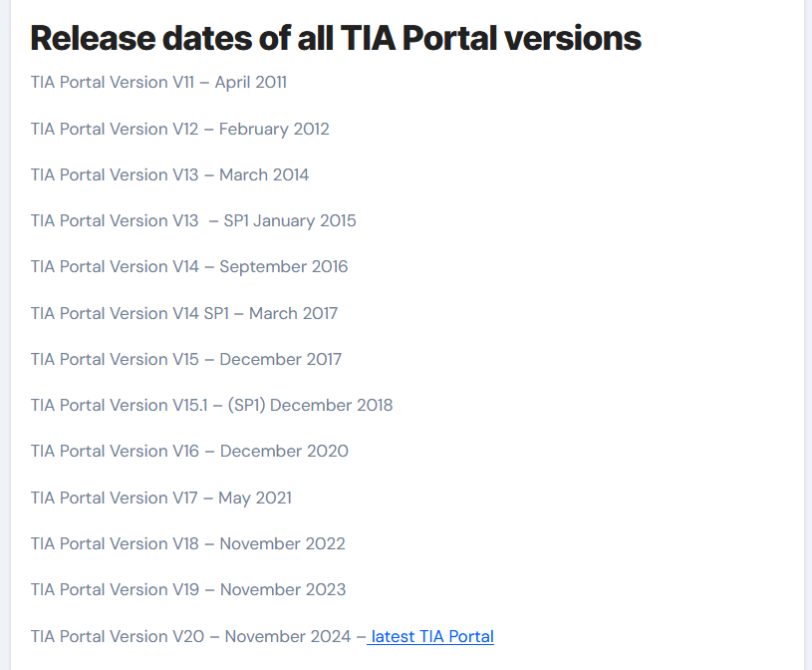Click the Version V14 September 2016 entry
812x670 pixels.
[189, 266]
